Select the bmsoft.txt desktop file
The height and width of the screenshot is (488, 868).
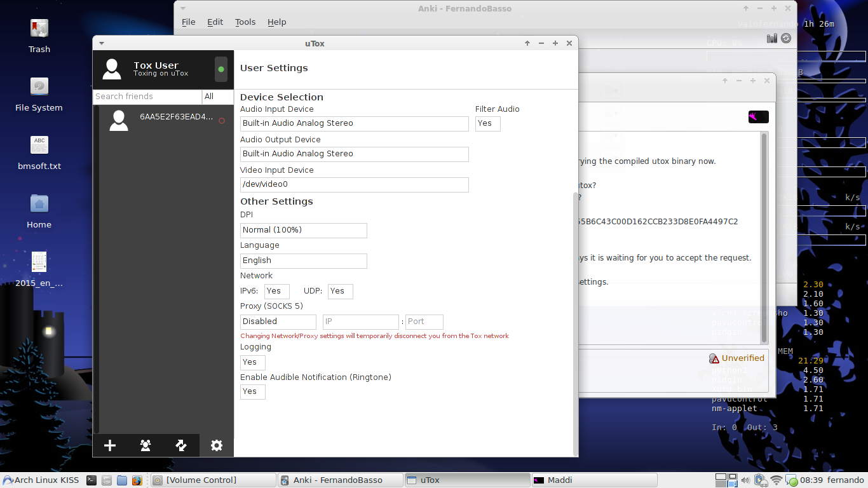39,153
